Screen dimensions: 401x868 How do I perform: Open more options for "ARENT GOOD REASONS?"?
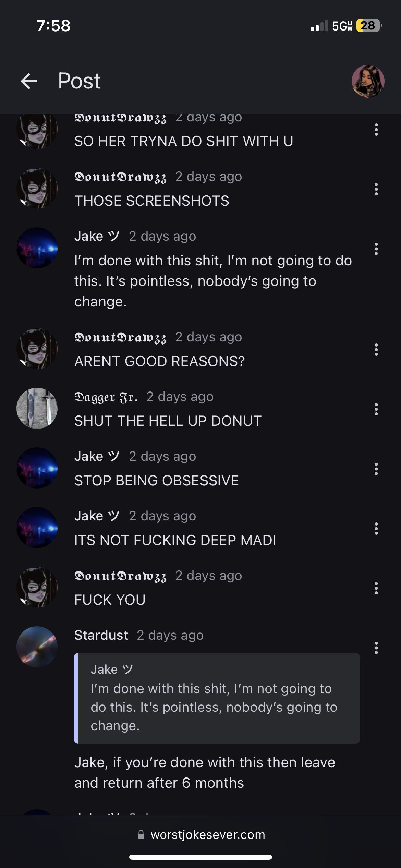376,350
